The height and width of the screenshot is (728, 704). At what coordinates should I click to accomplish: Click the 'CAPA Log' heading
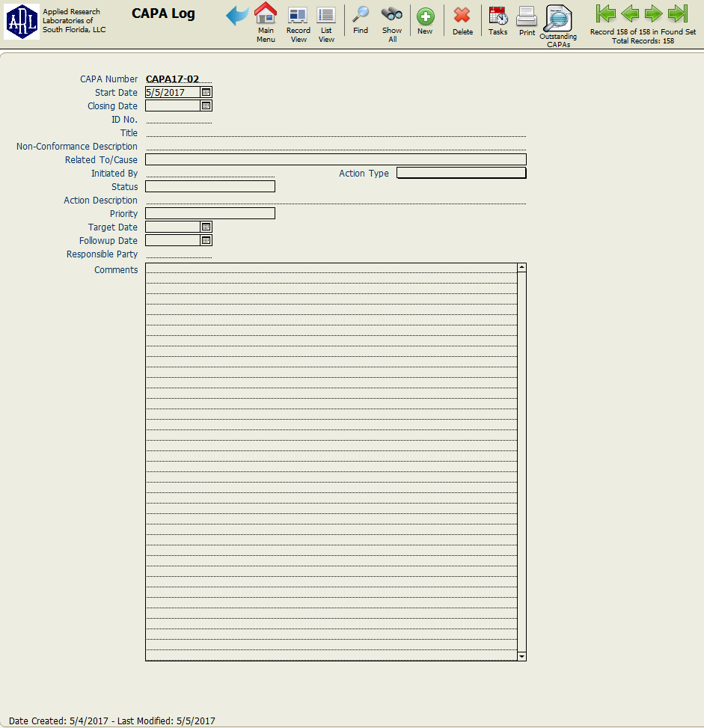[x=163, y=14]
